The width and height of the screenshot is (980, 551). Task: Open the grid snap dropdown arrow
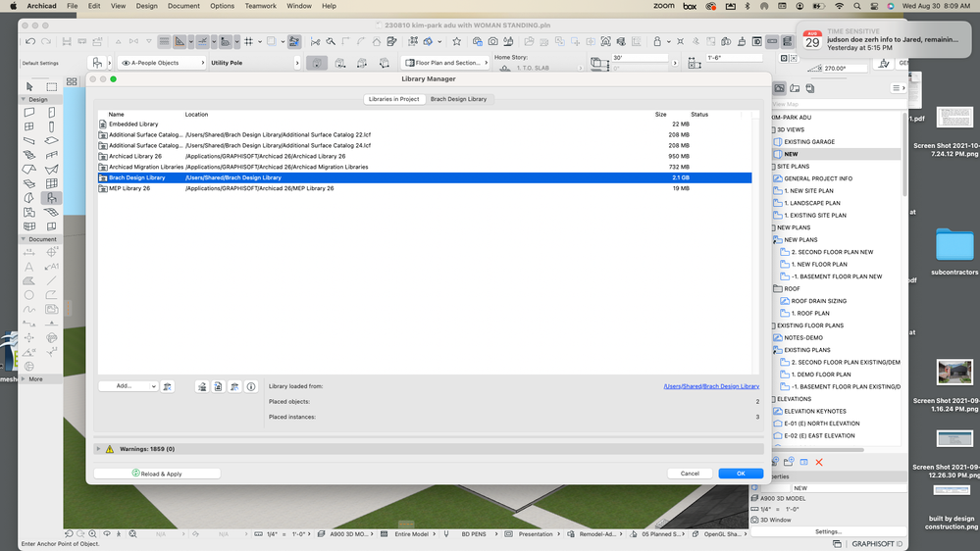259,42
